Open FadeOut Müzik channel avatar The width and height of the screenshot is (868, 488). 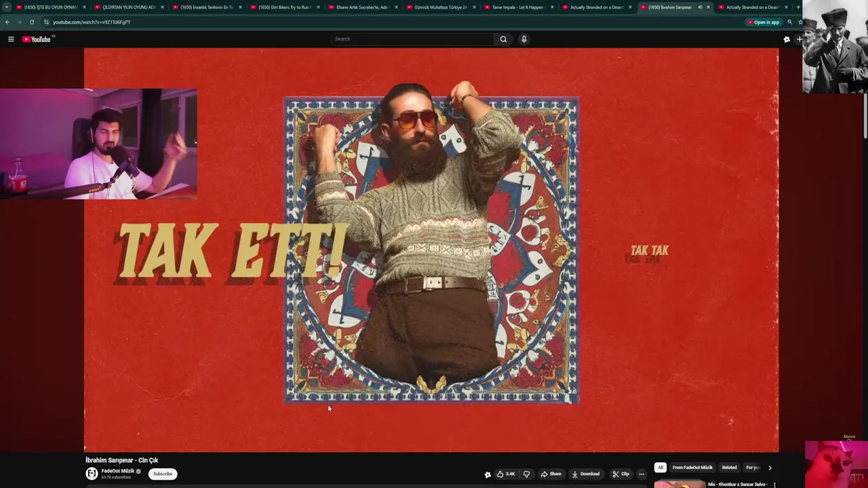click(x=92, y=474)
